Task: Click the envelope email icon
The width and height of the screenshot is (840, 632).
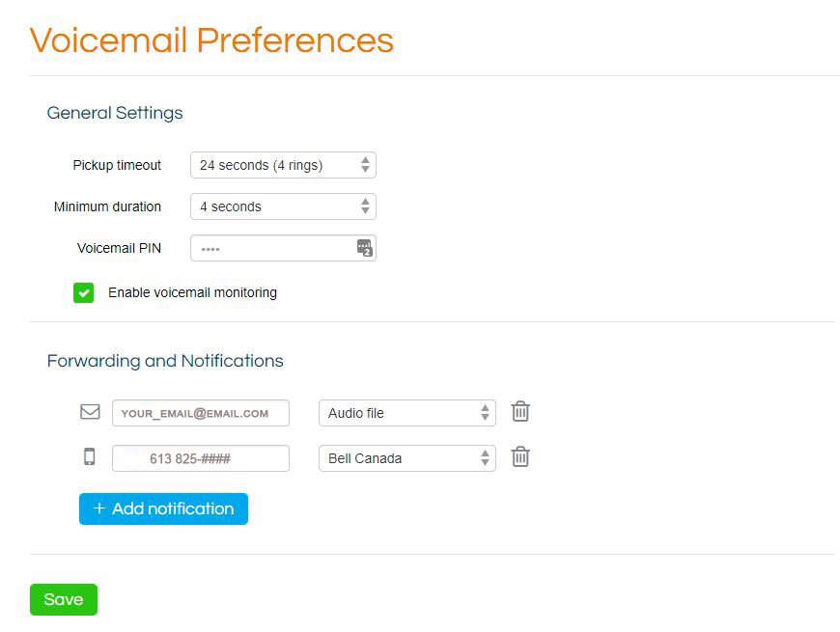Action: (90, 411)
